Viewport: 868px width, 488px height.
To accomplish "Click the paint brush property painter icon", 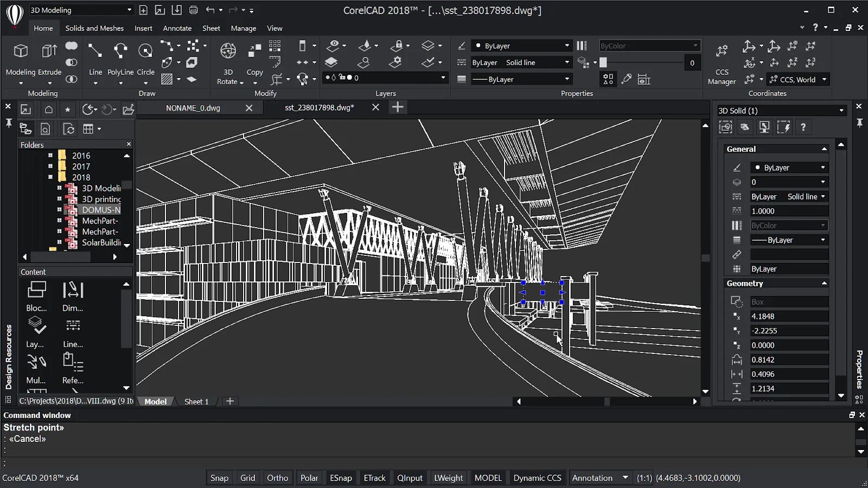I will [x=627, y=79].
